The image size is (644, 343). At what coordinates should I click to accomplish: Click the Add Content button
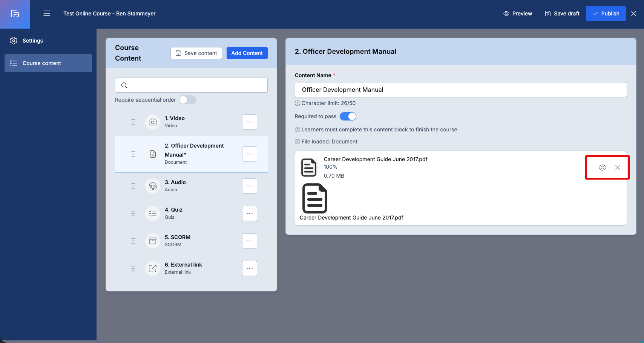coord(247,53)
